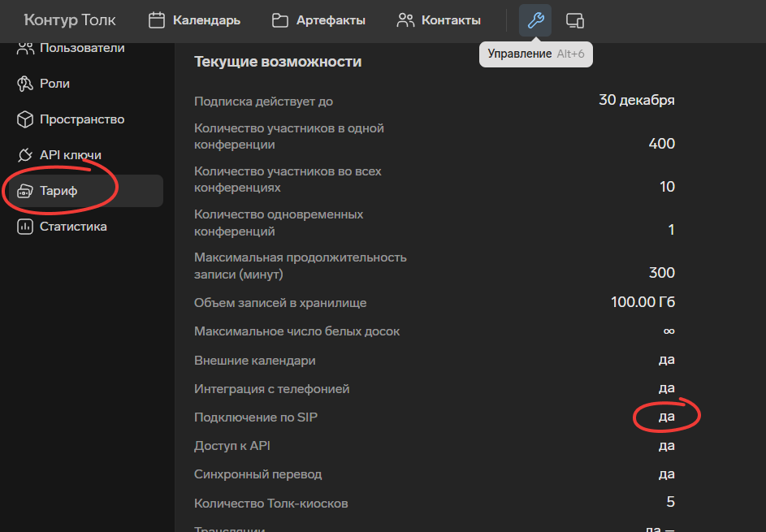Click the да value for Внешние календари

tap(666, 360)
